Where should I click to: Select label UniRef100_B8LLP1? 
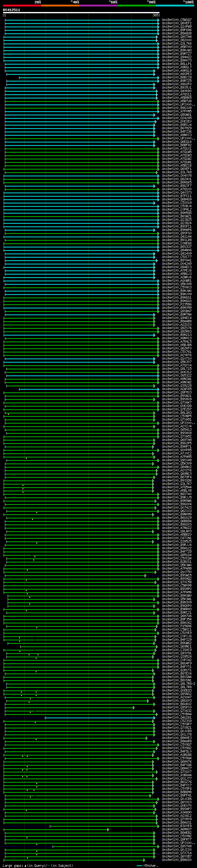coord(177,64)
